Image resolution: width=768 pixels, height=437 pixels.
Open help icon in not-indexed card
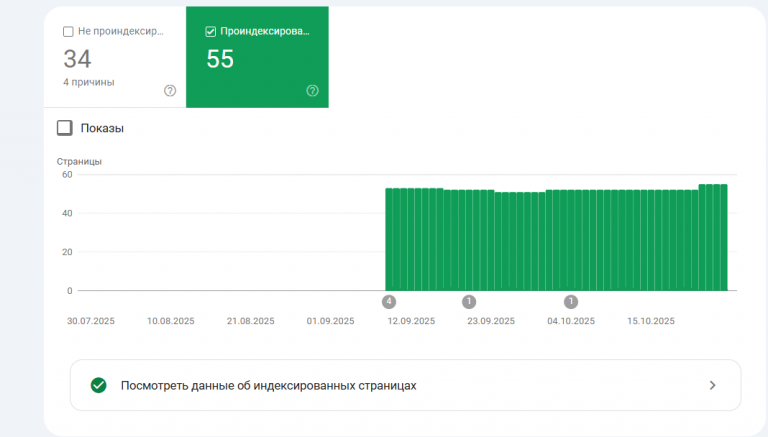click(170, 91)
